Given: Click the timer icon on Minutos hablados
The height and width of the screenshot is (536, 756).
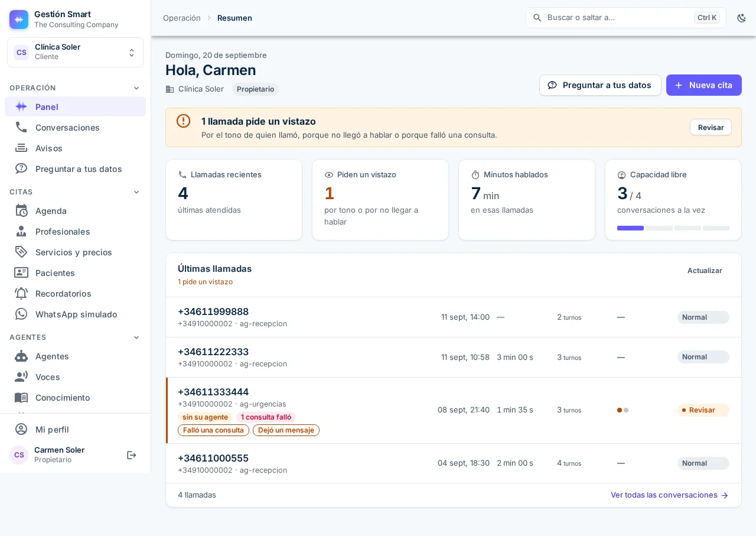Looking at the screenshot, I should click(x=475, y=175).
